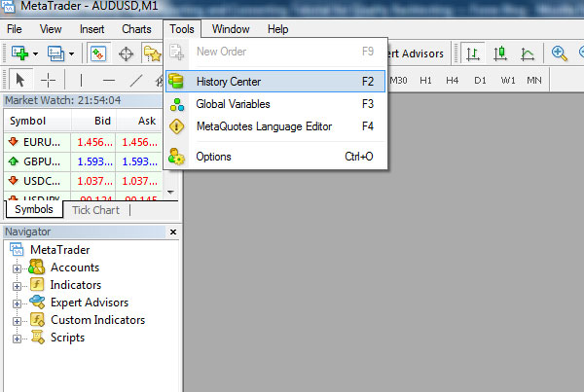Select the Line Chart icon
584x392 pixels.
pos(528,53)
